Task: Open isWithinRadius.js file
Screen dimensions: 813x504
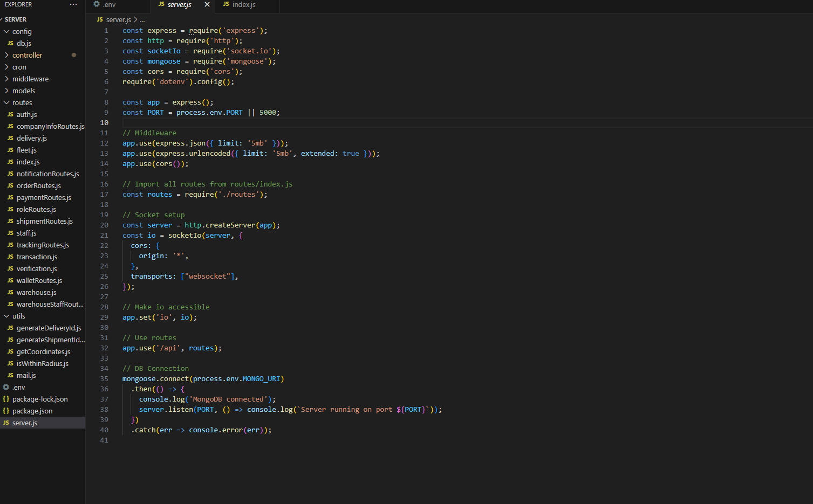Action: tap(42, 363)
